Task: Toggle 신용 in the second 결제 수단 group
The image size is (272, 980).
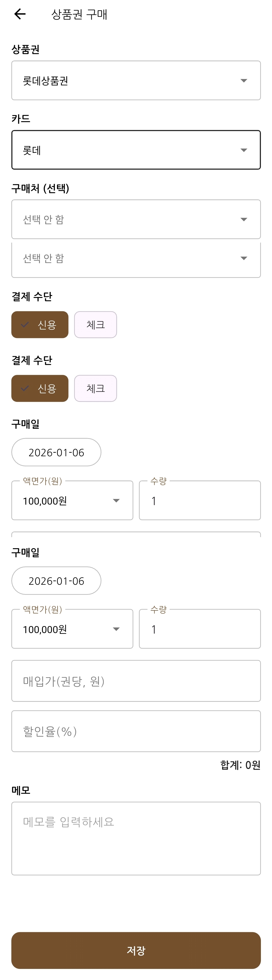Action: (x=40, y=388)
